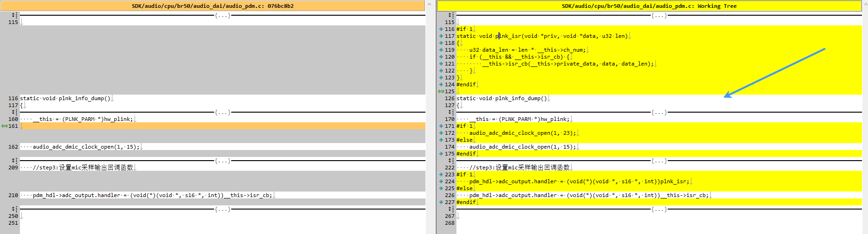This screenshot has width=868, height=234.
Task: Expand the collapsed block above line 222 in Working Tree pane
Action: (451, 161)
